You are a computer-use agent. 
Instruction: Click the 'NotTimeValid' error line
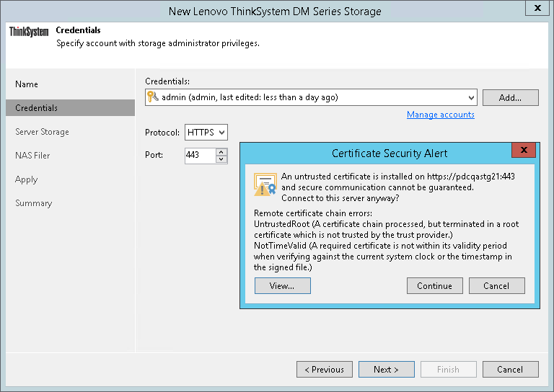point(382,257)
